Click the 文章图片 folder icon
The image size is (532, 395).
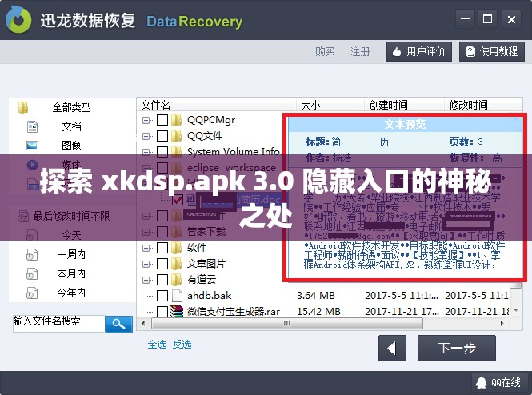[177, 264]
